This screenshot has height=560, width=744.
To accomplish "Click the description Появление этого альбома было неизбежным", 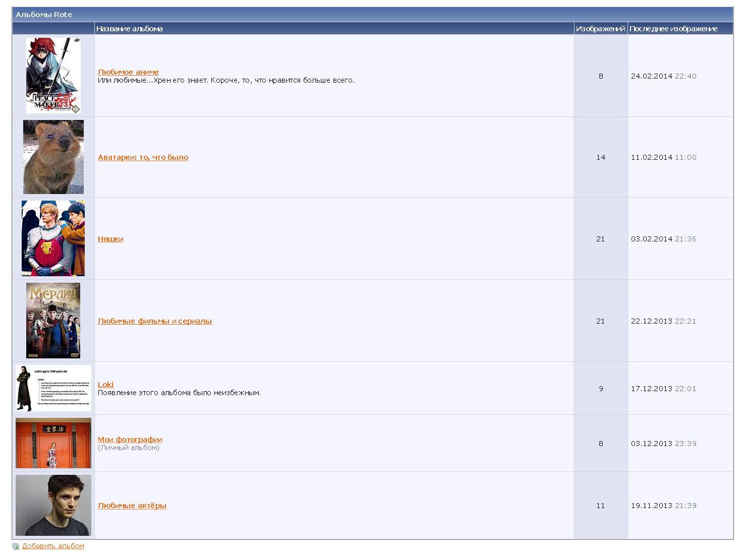I will point(179,393).
